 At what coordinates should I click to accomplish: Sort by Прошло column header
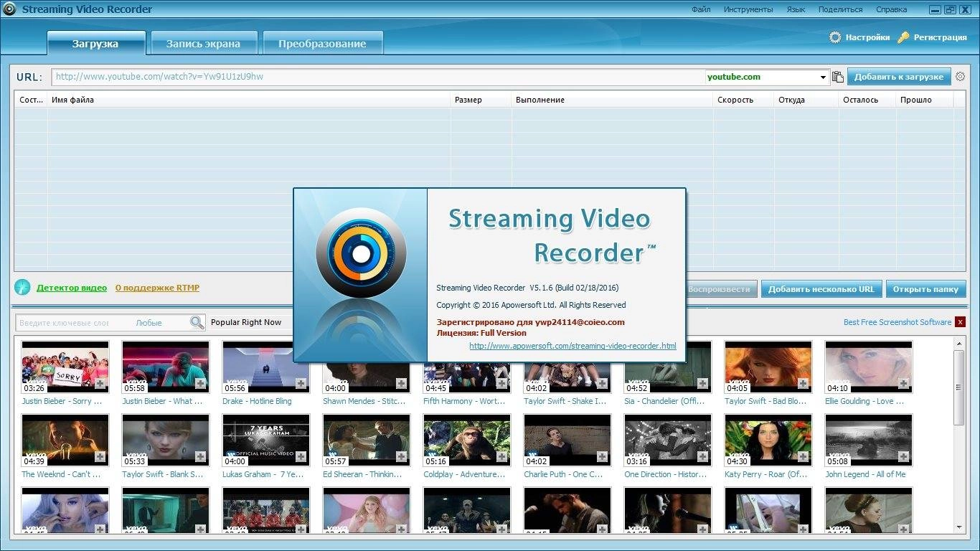coord(925,100)
